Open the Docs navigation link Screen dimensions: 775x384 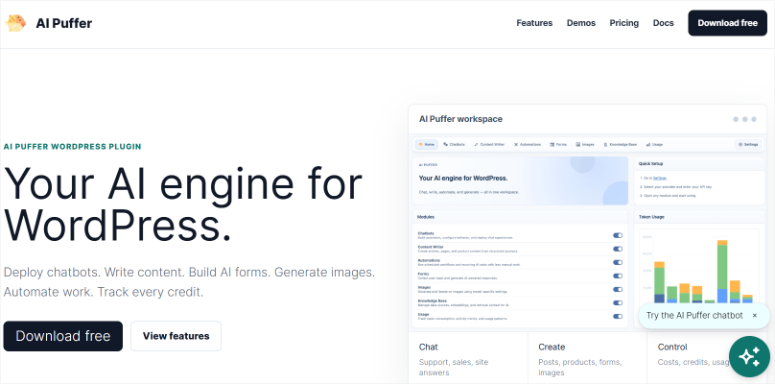click(663, 23)
